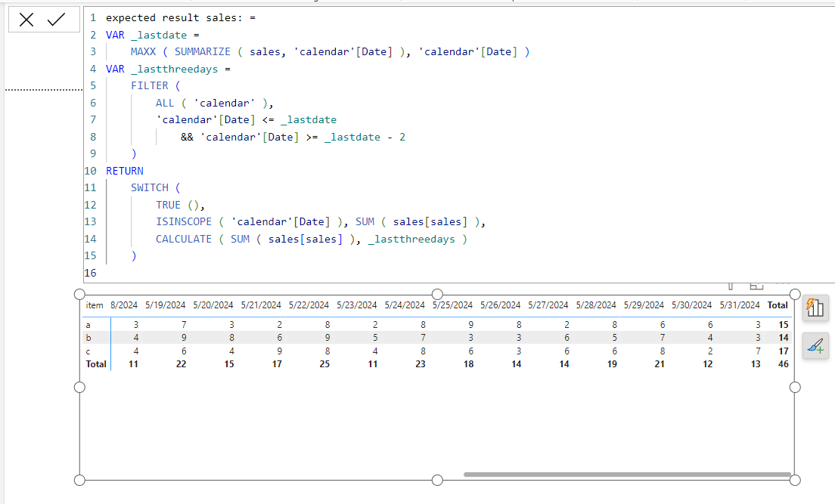
Task: Cancel the formula edit with the X icon
Action: coord(26,20)
